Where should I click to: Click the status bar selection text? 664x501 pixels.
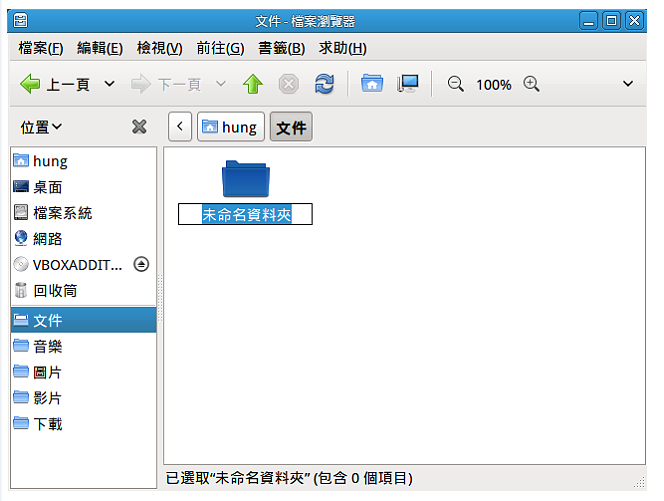click(289, 478)
